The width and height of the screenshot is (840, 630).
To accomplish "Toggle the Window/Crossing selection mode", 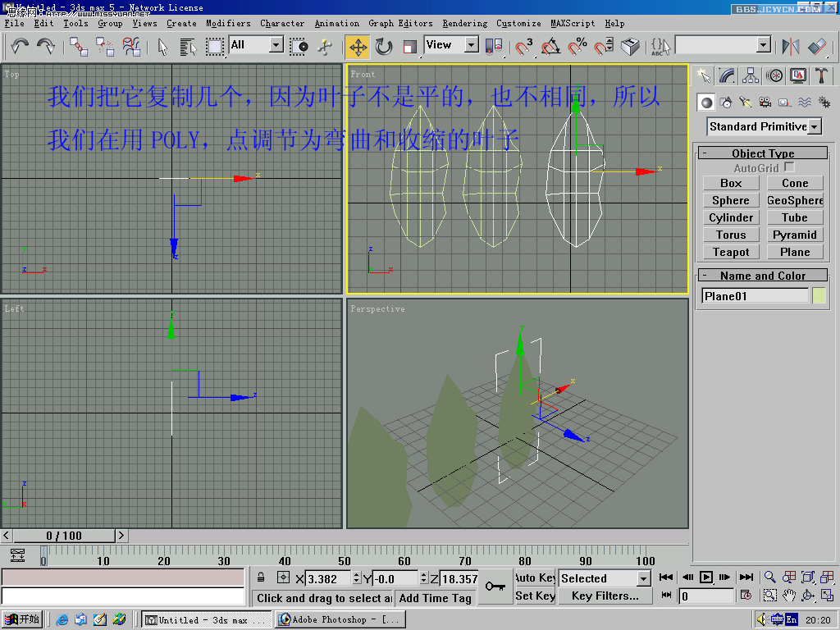I will [x=299, y=47].
